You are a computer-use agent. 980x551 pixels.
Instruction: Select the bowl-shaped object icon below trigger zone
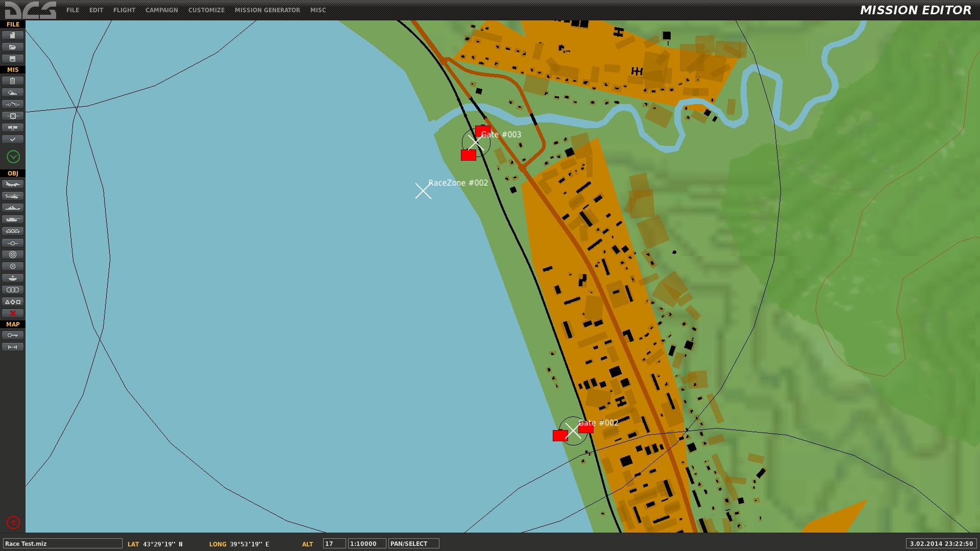point(13,278)
